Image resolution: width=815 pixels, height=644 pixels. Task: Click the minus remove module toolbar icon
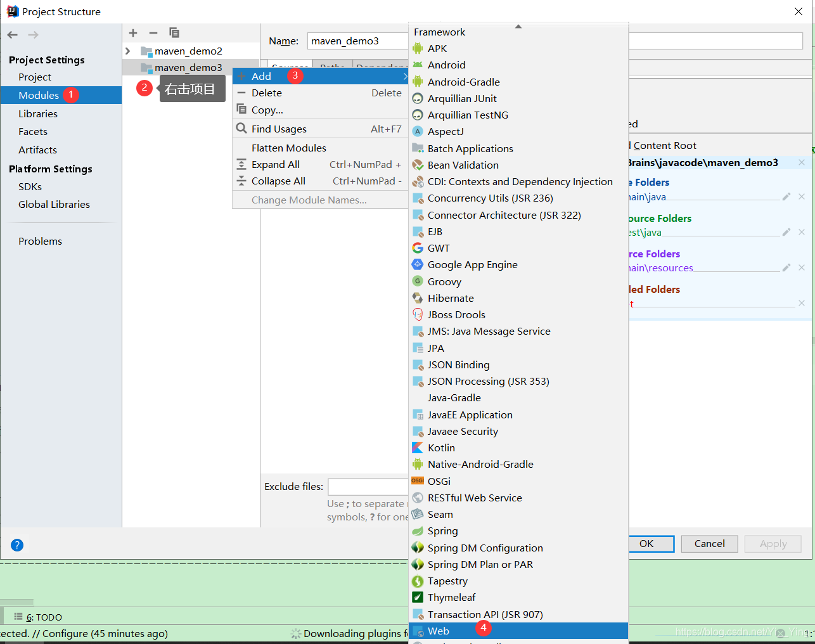(153, 33)
